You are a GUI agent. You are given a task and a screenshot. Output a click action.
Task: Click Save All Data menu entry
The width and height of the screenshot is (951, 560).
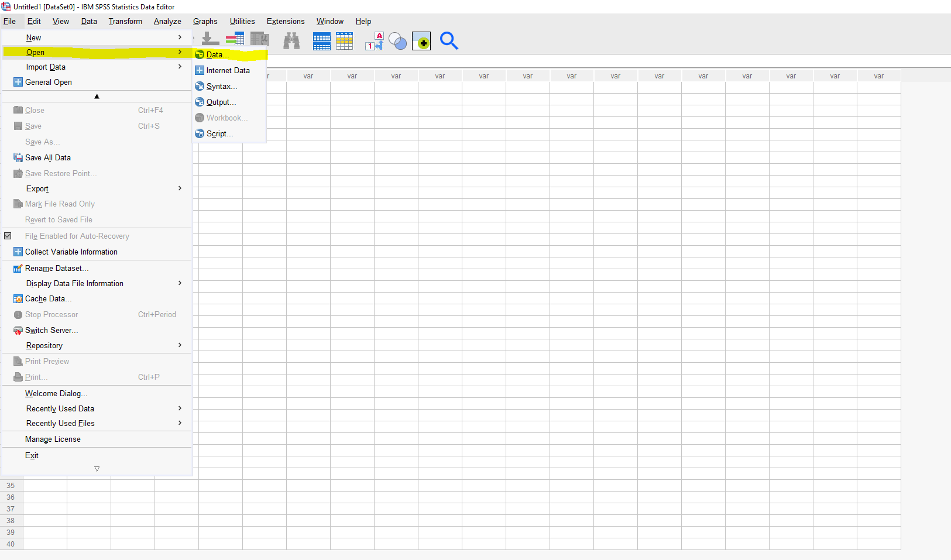[x=48, y=157]
